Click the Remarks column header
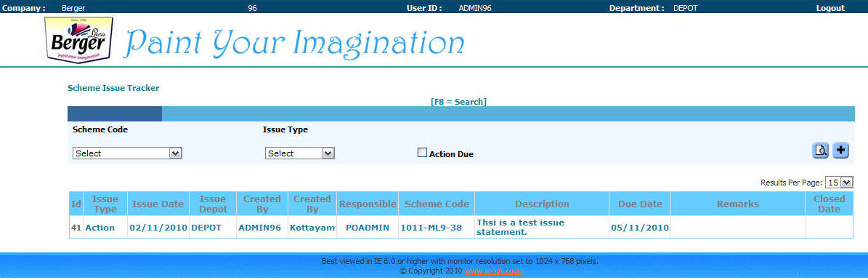This screenshot has width=868, height=280. tap(738, 204)
